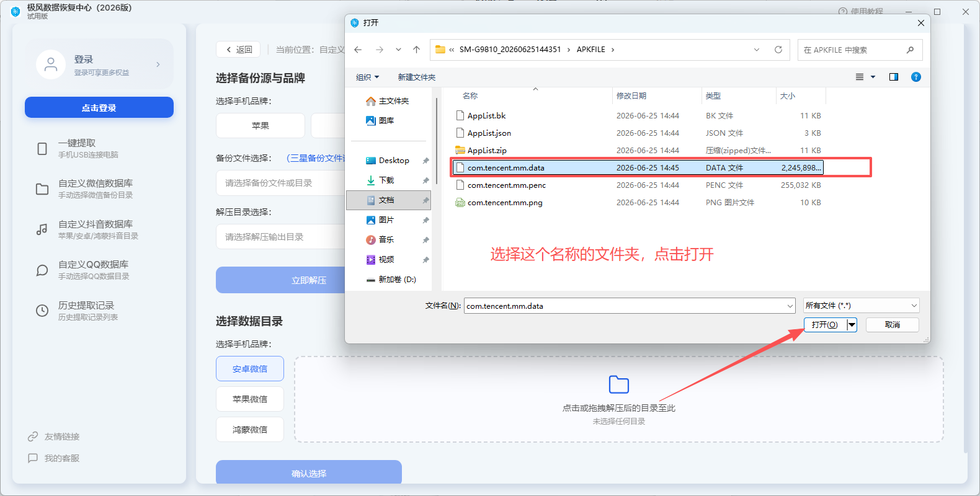Viewport: 980px width, 496px height.
Task: Refresh the APKFILE folder listing
Action: click(x=778, y=50)
